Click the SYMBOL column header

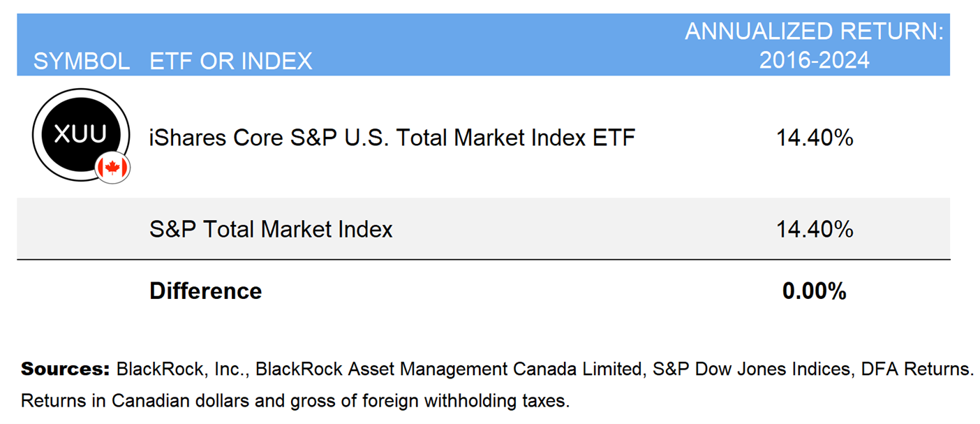point(81,61)
